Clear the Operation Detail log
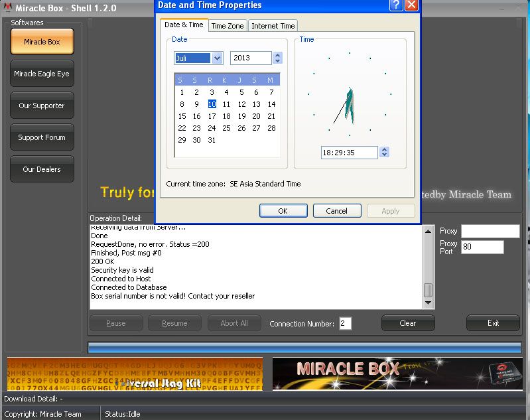 coord(408,323)
